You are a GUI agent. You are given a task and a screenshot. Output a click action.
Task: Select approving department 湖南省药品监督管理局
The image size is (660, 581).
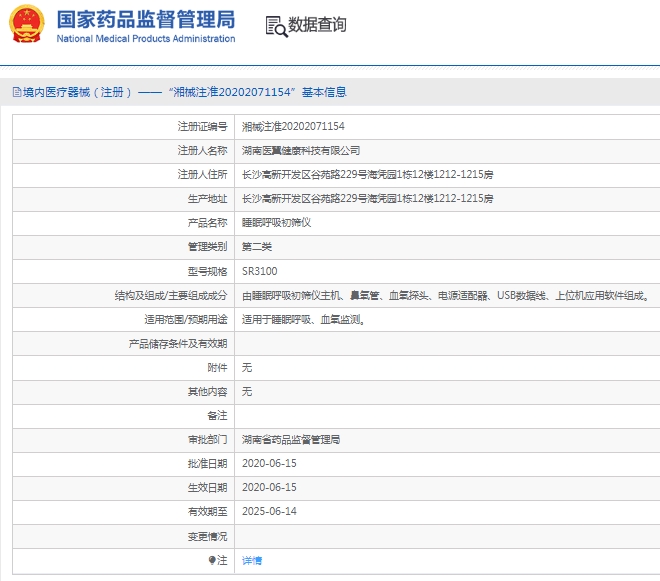pyautogui.click(x=291, y=440)
